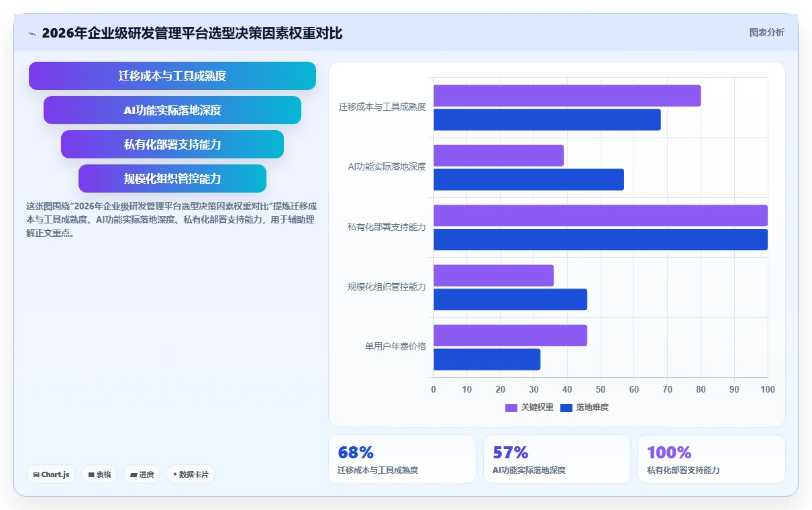Click the purple 单用户年费价格 bar
The width and height of the screenshot is (812, 510).
[510, 336]
